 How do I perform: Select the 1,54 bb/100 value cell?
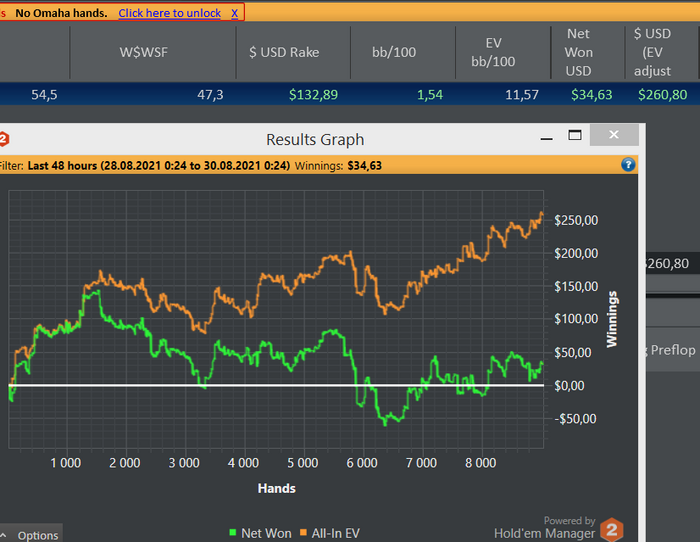click(430, 95)
